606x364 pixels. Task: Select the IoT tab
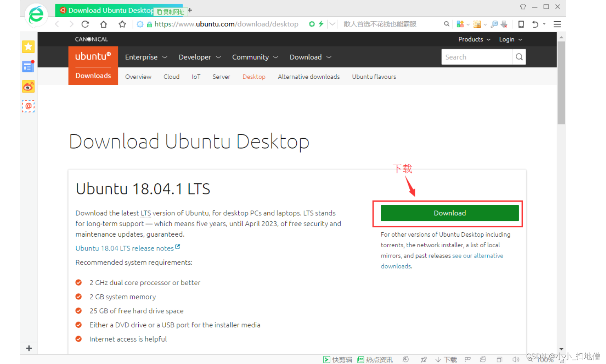[x=196, y=77]
